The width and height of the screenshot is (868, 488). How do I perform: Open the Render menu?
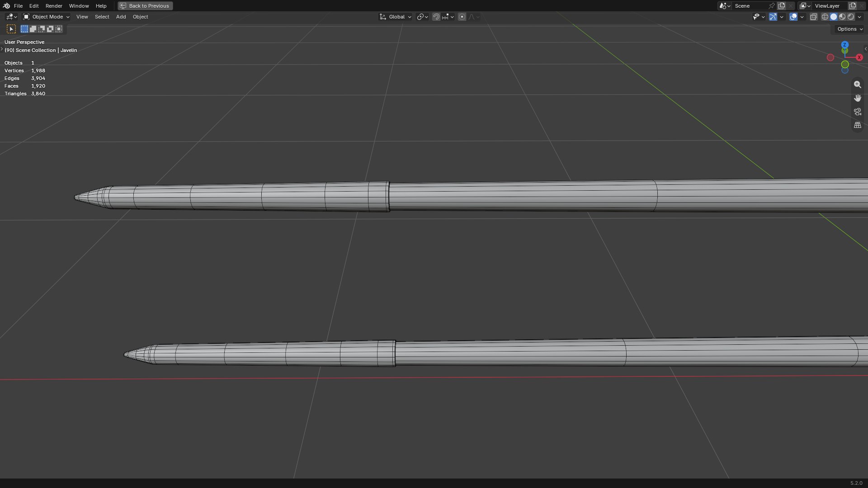pyautogui.click(x=54, y=6)
